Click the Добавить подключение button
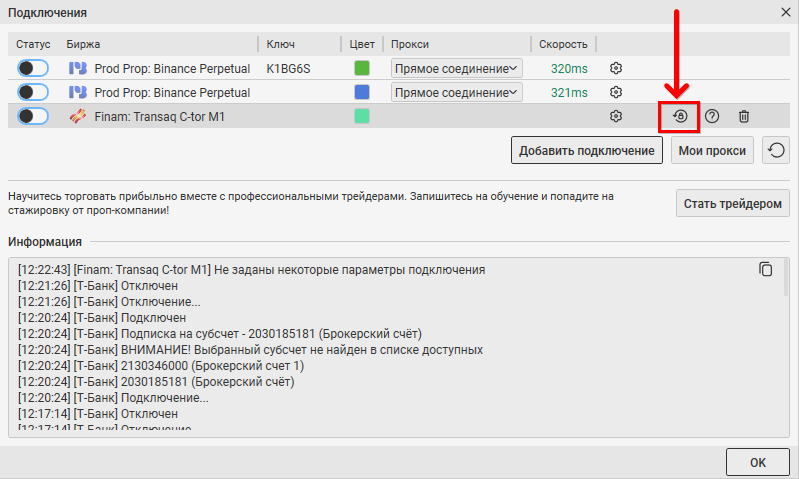The width and height of the screenshot is (799, 479). click(587, 151)
